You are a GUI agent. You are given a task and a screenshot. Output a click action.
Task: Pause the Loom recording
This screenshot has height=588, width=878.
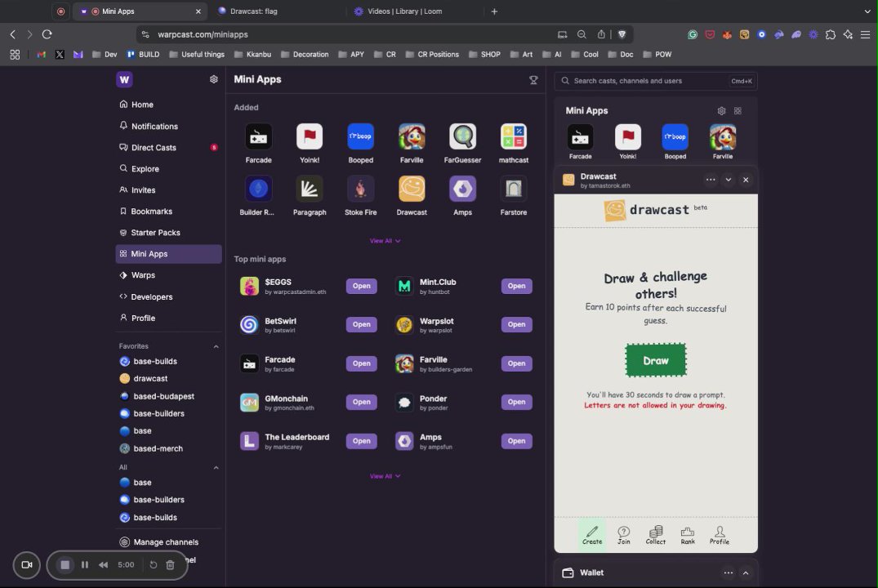click(x=85, y=565)
